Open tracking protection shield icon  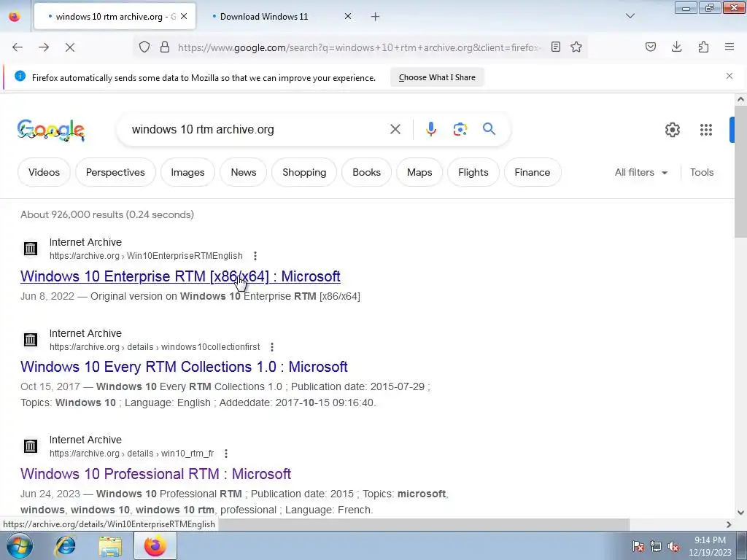(144, 47)
